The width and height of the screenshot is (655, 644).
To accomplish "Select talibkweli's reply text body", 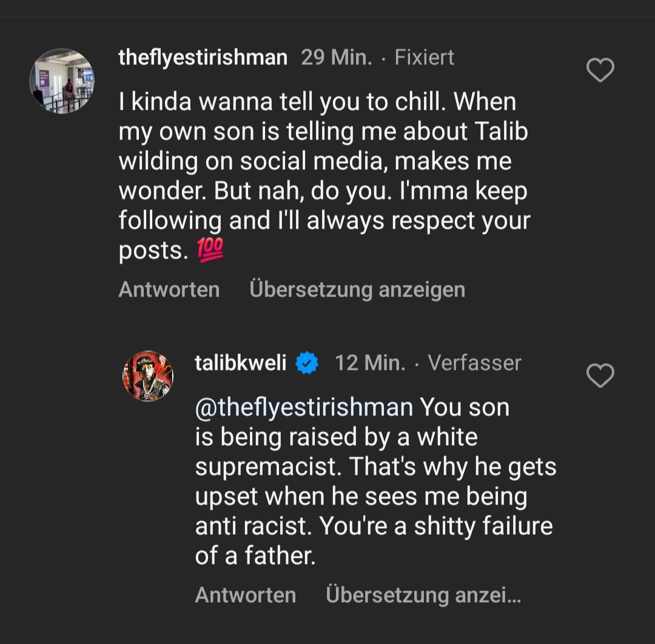I will pos(374,481).
